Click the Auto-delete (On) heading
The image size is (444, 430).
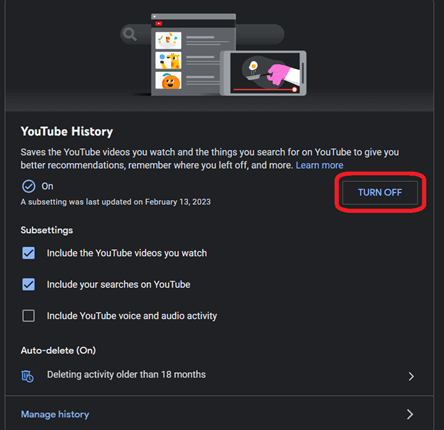(x=58, y=350)
